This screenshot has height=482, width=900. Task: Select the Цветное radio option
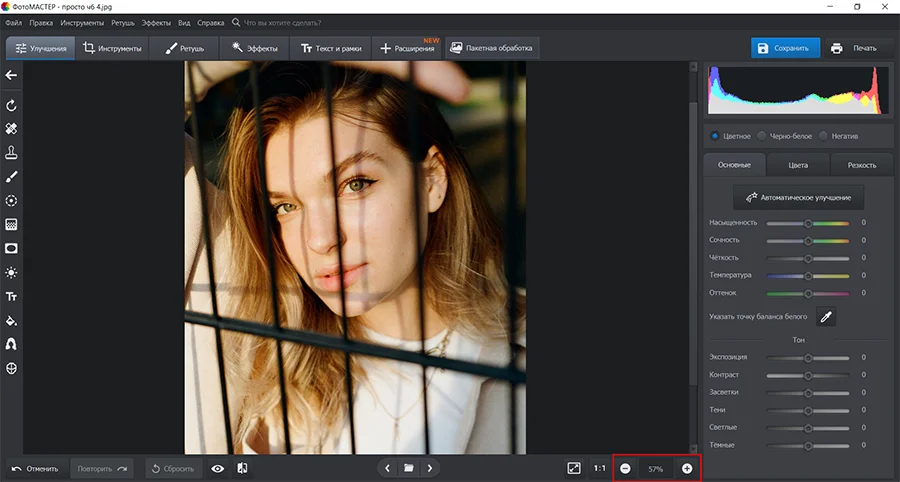714,136
